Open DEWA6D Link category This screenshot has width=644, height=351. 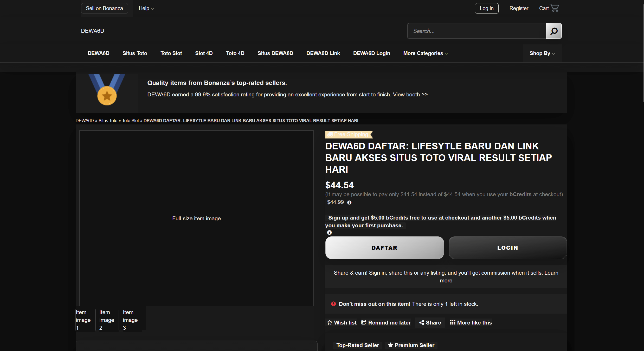click(x=323, y=53)
